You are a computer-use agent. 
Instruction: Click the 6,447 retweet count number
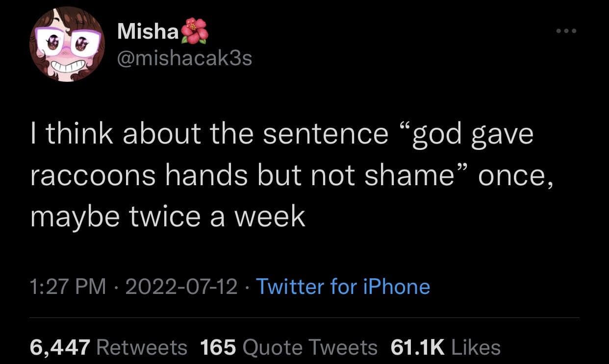click(x=60, y=347)
